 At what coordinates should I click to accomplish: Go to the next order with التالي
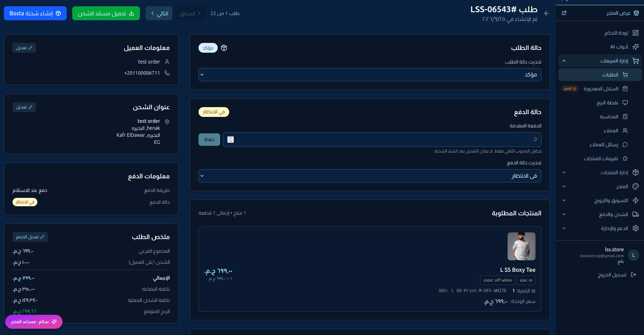click(x=159, y=13)
